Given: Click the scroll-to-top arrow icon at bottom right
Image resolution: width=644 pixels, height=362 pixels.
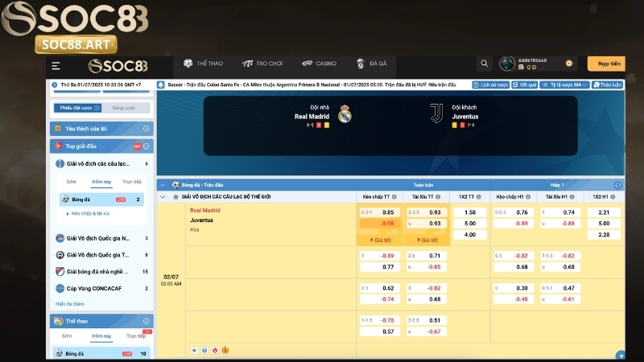Looking at the screenshot, I should pyautogui.click(x=621, y=355).
